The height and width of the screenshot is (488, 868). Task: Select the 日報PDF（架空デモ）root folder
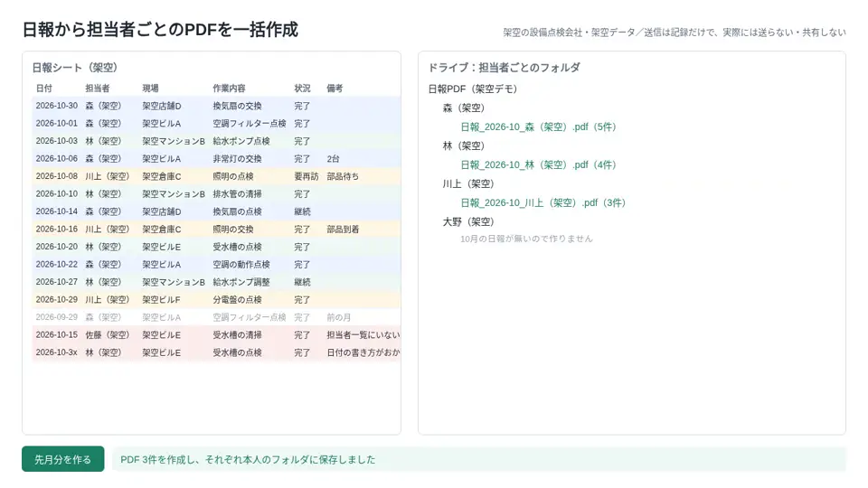(x=473, y=89)
